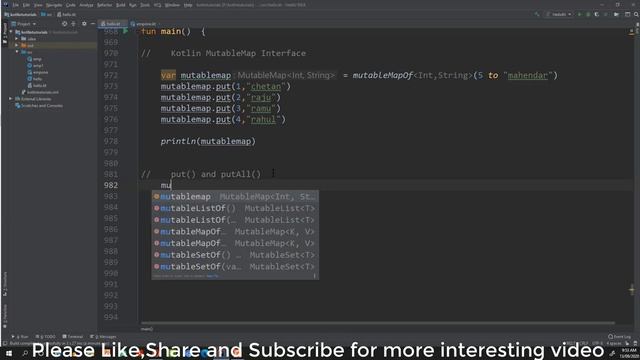Click the taskbar search magnifier icon

[25, 353]
